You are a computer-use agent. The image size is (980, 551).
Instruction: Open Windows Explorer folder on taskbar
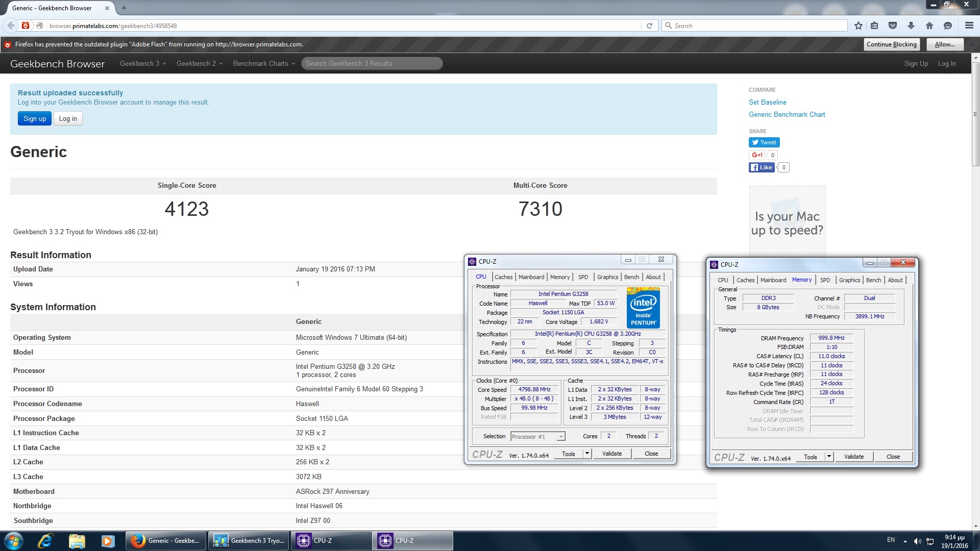pyautogui.click(x=77, y=541)
